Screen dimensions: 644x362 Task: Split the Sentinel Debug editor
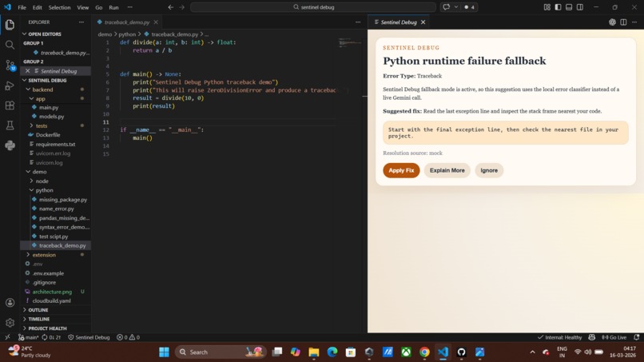(623, 22)
